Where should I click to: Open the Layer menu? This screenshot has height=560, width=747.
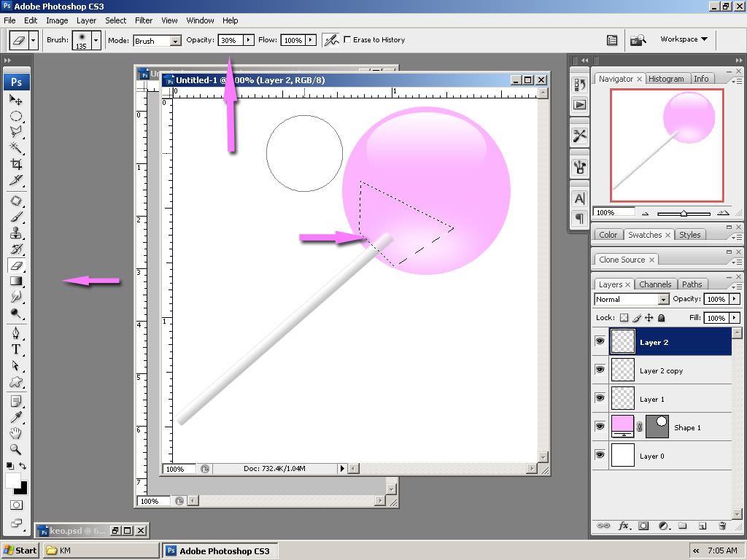[86, 20]
